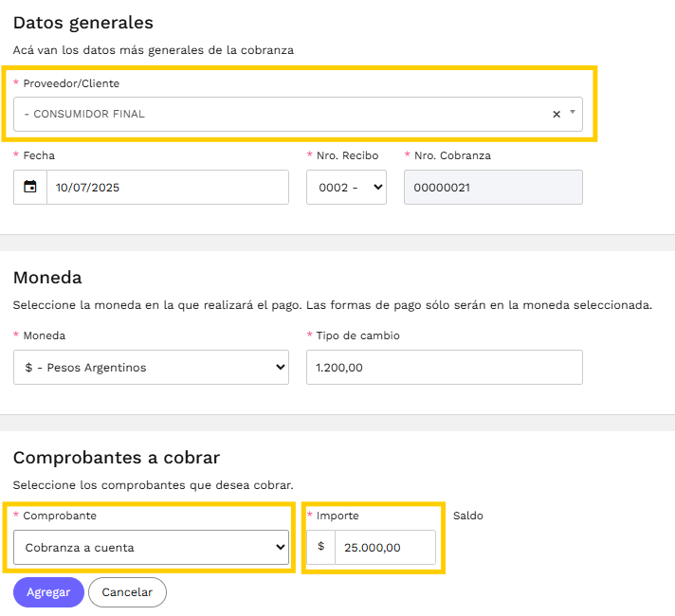Expand the Proveedor/Cliente small arrow

point(572,112)
